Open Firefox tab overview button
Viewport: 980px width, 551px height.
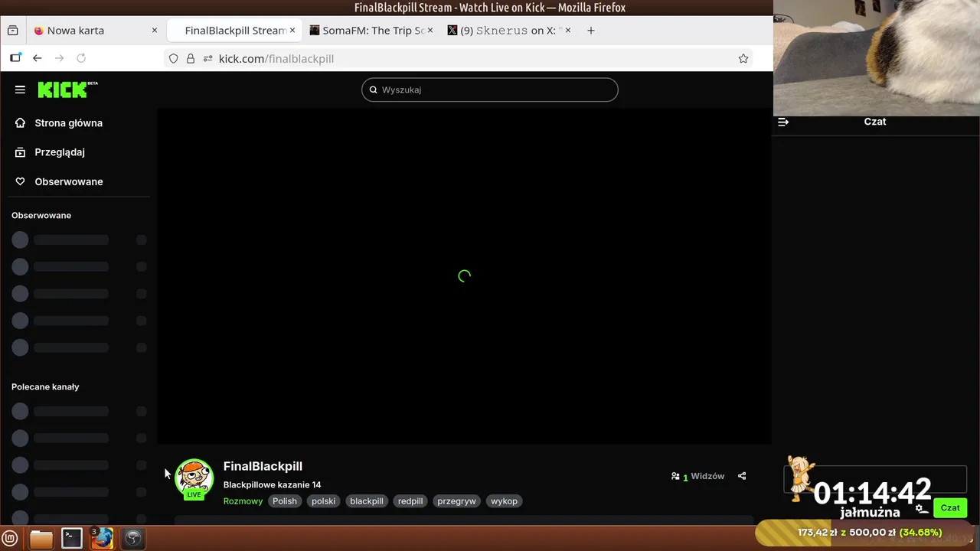click(12, 31)
